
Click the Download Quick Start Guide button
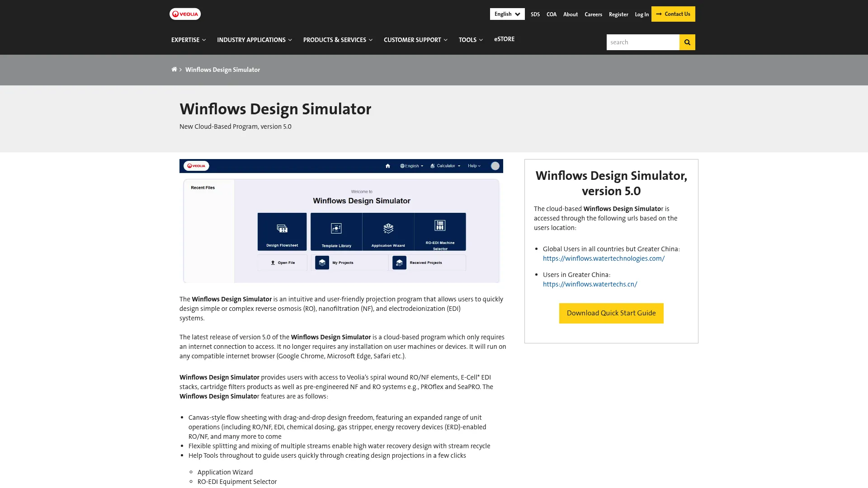[x=611, y=313]
